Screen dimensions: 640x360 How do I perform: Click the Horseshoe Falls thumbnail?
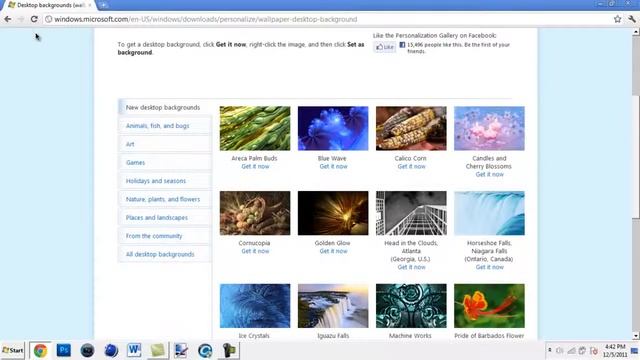click(489, 213)
